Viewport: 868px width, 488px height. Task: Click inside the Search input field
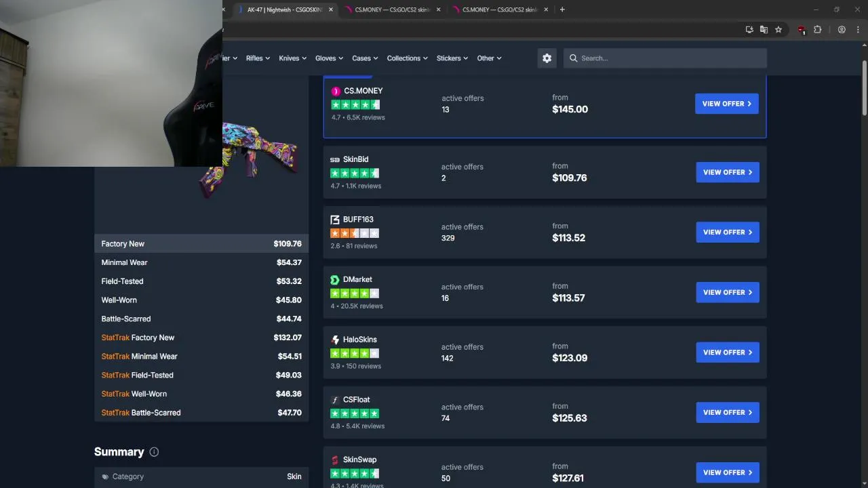[665, 58]
